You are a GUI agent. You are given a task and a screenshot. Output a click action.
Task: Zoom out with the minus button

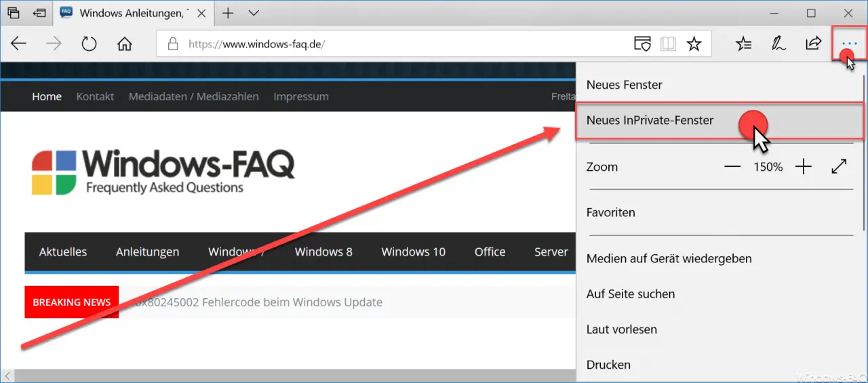coord(732,167)
